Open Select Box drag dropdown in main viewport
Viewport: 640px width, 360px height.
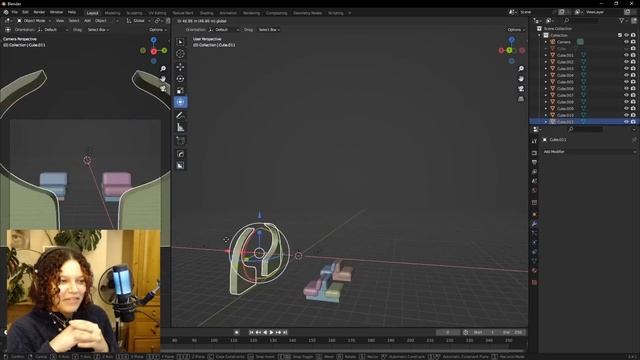point(269,30)
